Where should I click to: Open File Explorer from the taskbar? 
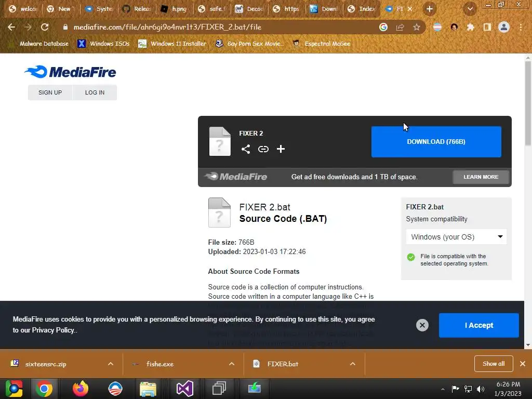click(148, 389)
